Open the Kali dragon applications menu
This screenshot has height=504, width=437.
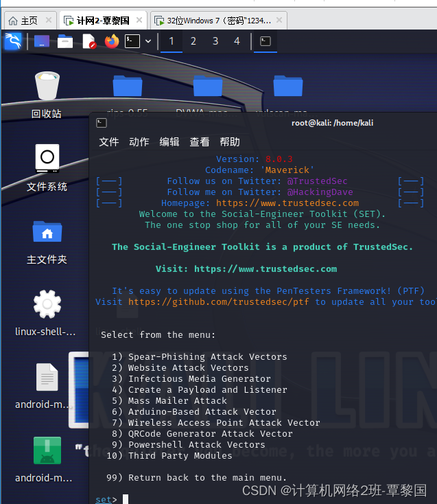point(13,41)
